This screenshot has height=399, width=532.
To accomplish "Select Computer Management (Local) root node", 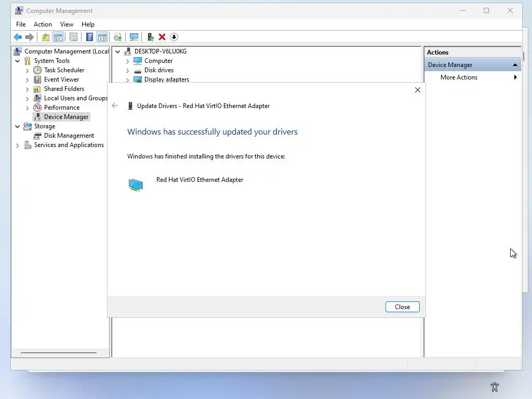I will 66,51.
